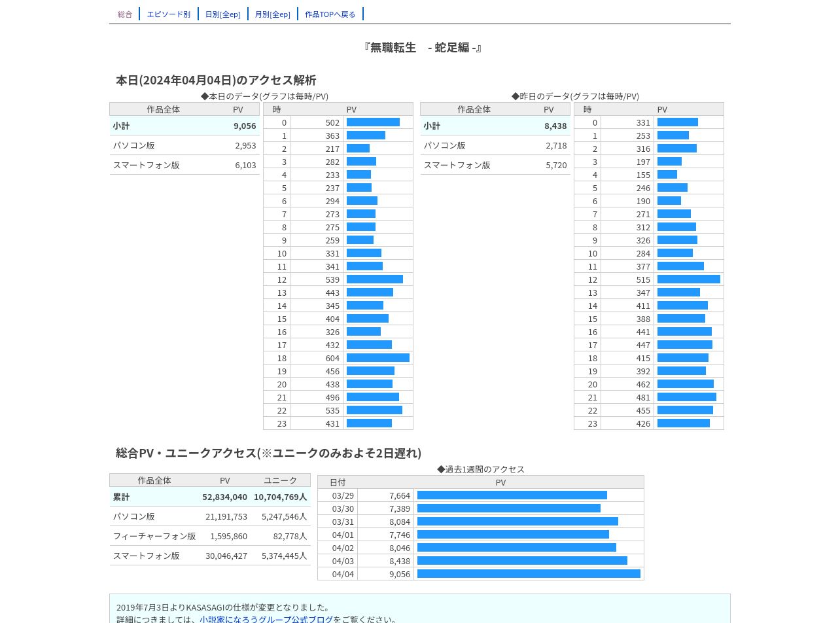Select 04/02 PV value 8,046

(x=399, y=548)
